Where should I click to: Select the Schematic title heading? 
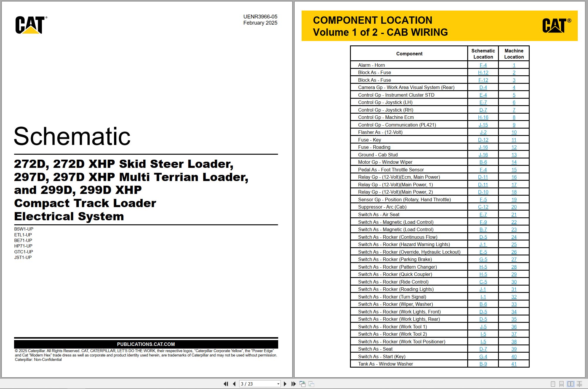[72, 136]
